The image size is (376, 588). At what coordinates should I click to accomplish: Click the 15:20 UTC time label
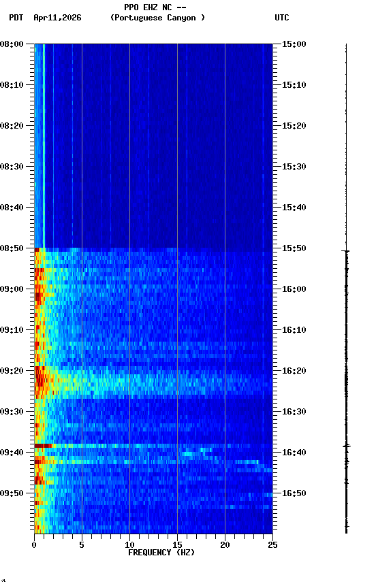294,126
